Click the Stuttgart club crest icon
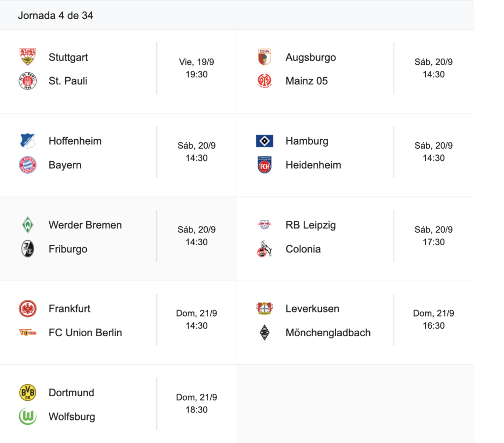The image size is (504, 443). coord(28,57)
